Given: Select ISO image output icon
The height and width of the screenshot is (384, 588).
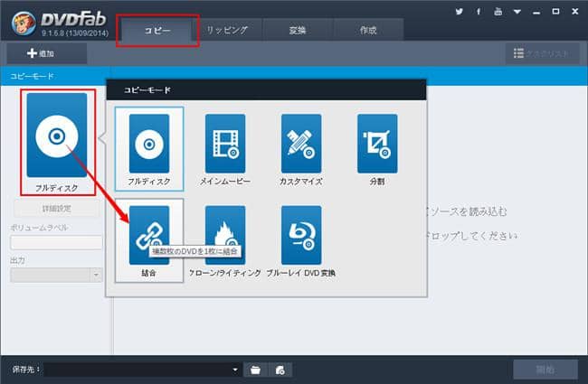Looking at the screenshot, I should (x=280, y=370).
